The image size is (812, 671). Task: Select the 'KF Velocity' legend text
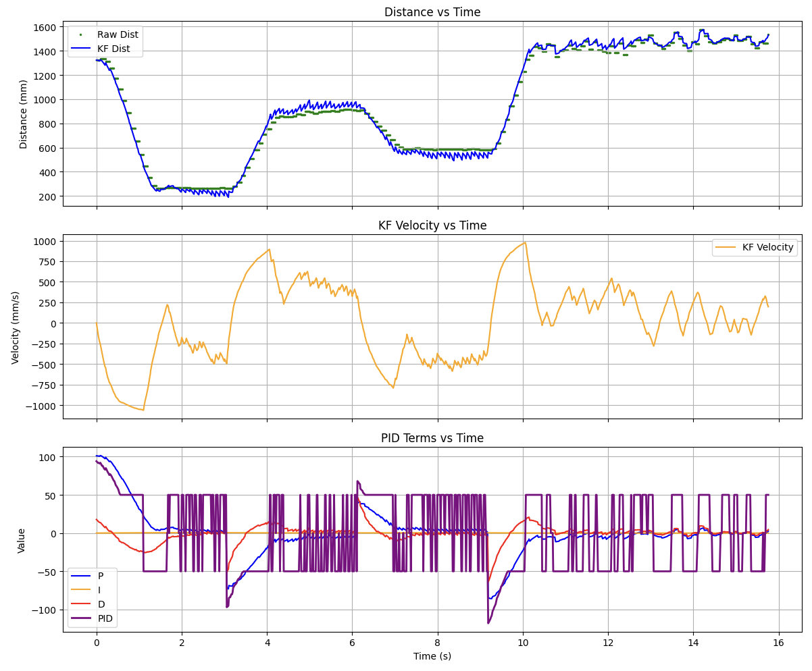click(x=767, y=248)
